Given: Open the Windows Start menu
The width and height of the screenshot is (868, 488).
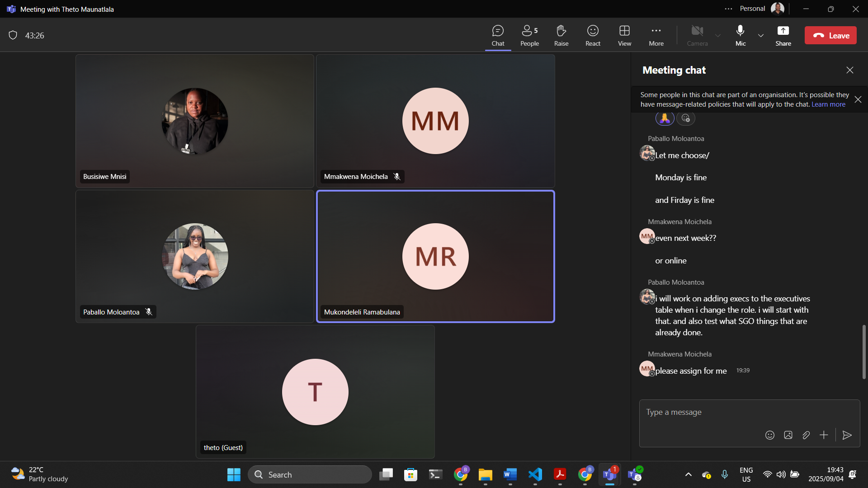Looking at the screenshot, I should click(x=234, y=475).
